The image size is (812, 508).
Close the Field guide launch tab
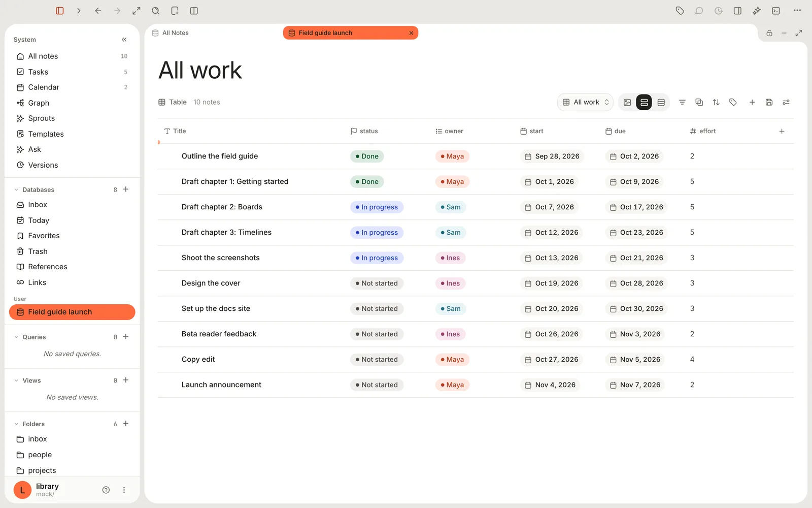point(411,33)
